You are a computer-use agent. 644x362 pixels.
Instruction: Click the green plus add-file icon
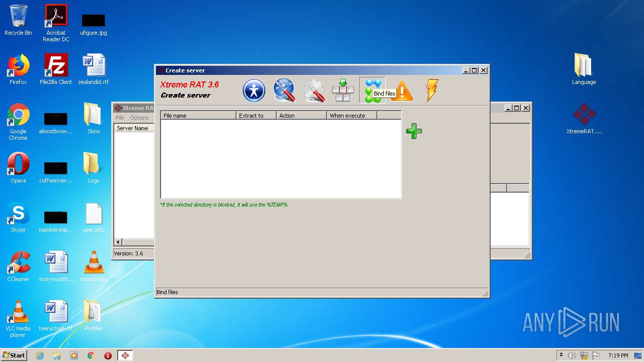(414, 131)
